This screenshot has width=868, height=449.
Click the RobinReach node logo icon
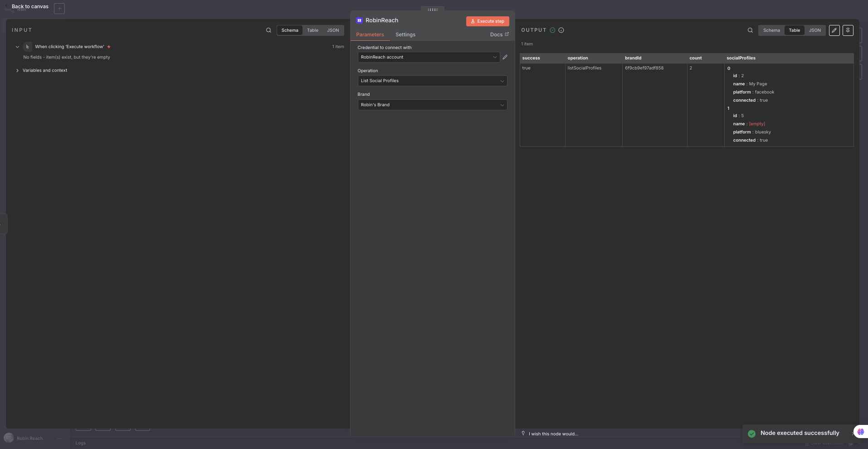tap(359, 20)
